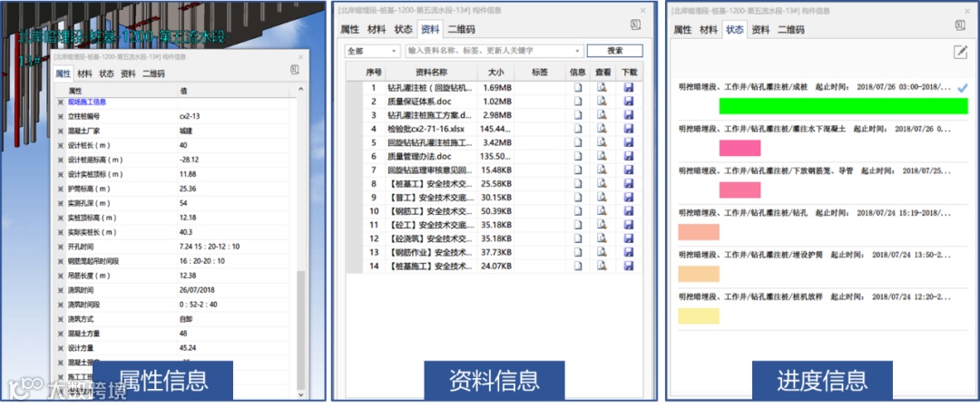Open 二维码 tab in the status window
The width and height of the screenshot is (980, 408).
(x=790, y=29)
